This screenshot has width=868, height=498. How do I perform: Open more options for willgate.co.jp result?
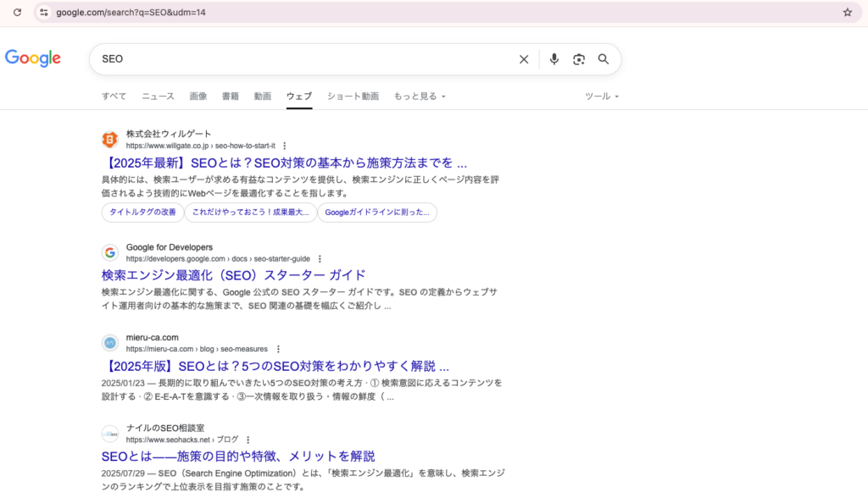pos(285,146)
